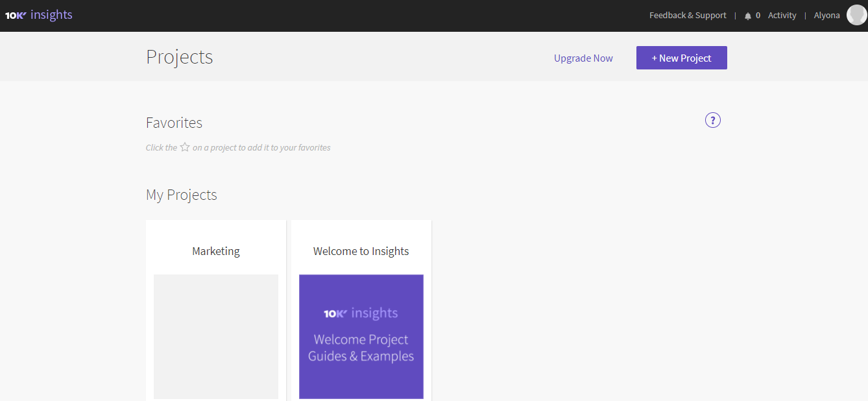868x401 pixels.
Task: Open the notifications bell icon
Action: click(748, 16)
